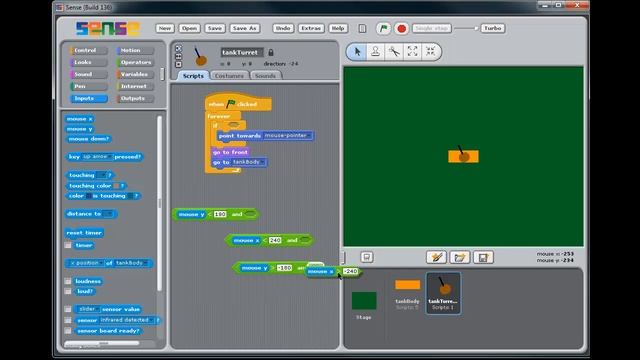Open the Pen block category
The image size is (640, 360).
click(x=88, y=87)
